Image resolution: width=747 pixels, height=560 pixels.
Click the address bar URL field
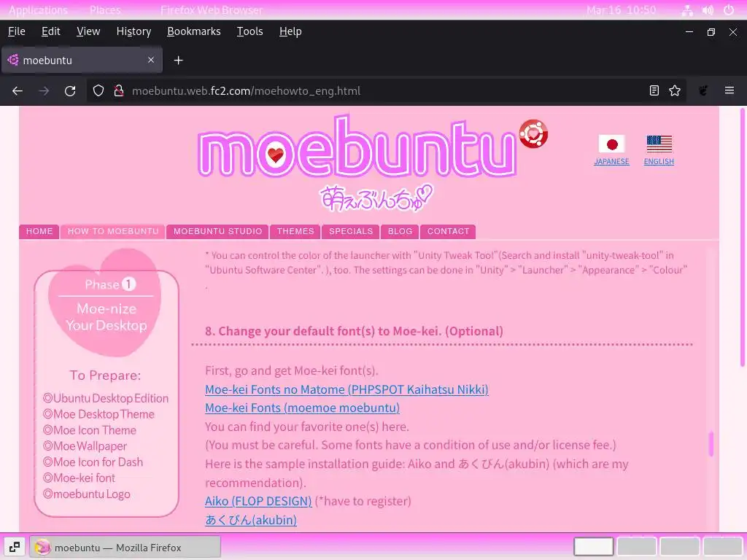(386, 90)
